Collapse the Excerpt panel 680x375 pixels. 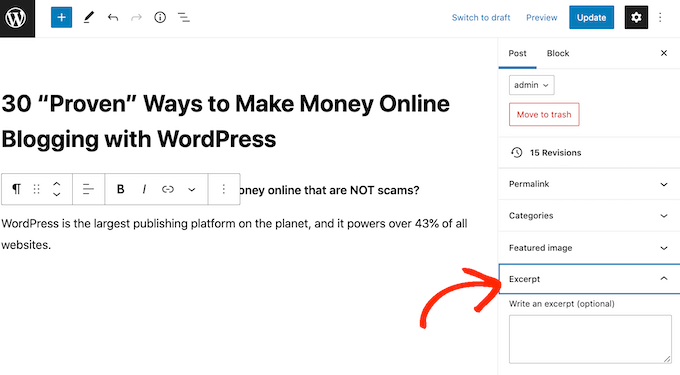[589, 279]
